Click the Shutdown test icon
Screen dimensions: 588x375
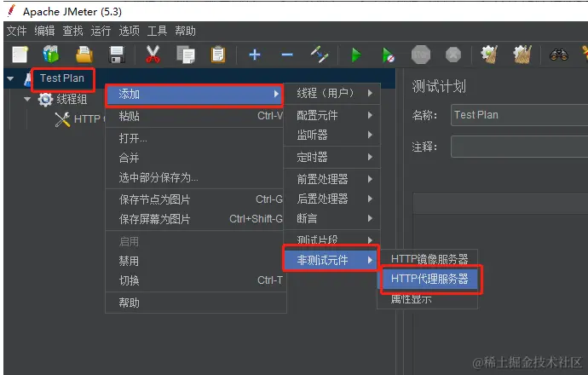click(453, 55)
